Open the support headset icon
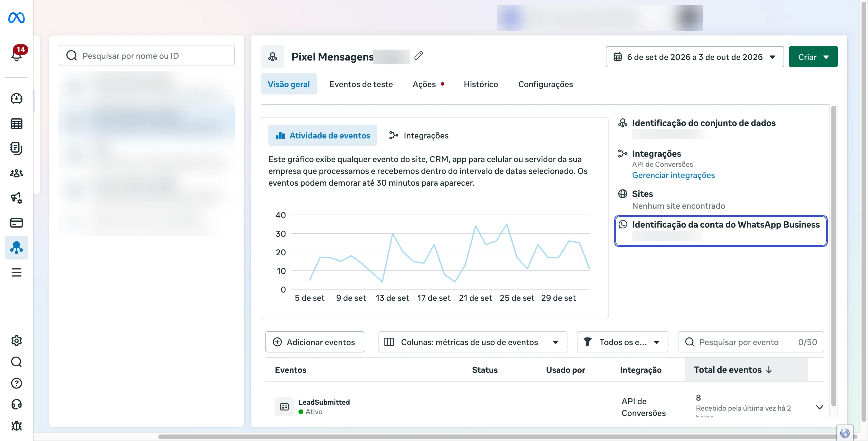This screenshot has height=441, width=868. point(16,404)
